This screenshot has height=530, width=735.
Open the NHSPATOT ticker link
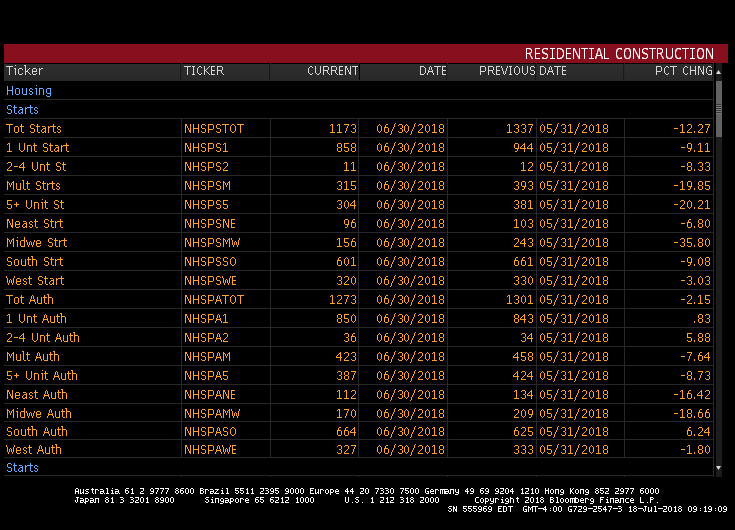[x=213, y=300]
